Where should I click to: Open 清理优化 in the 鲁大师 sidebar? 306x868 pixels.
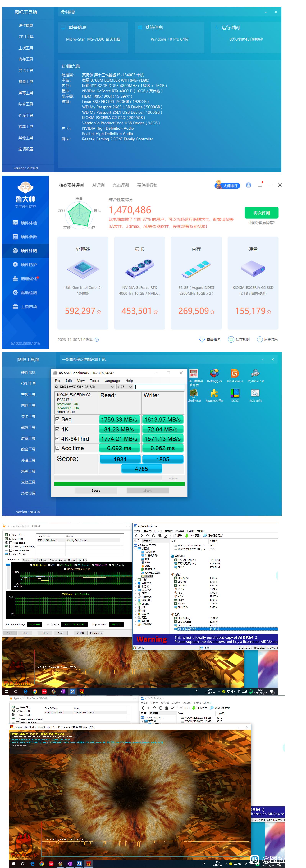click(25, 279)
